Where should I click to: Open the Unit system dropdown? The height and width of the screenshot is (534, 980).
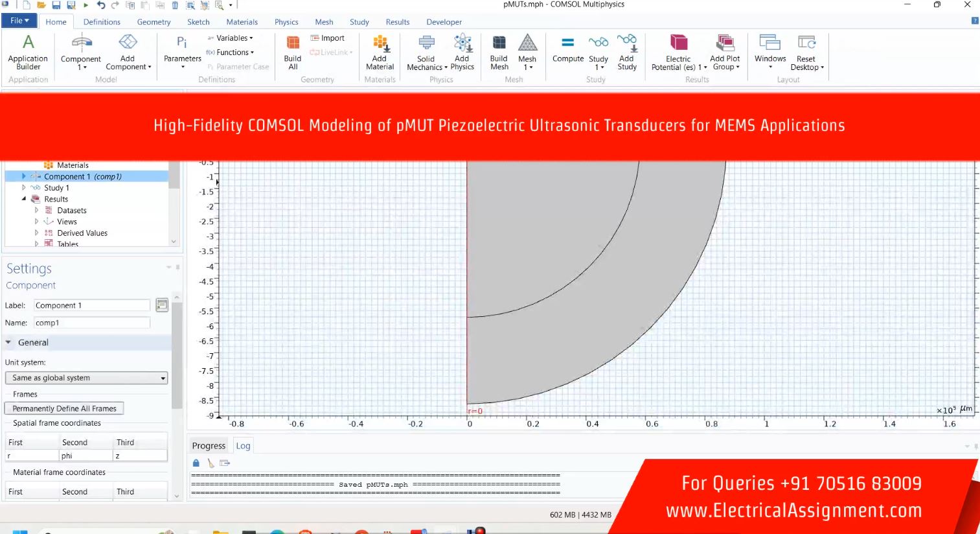[x=86, y=378]
